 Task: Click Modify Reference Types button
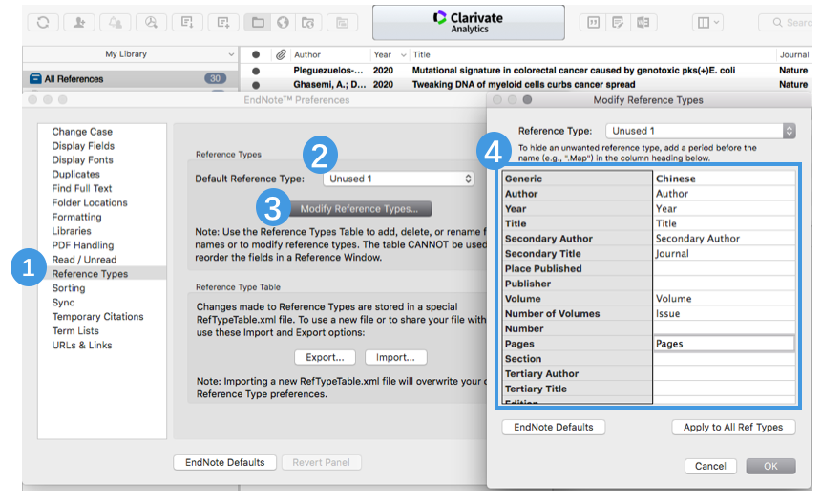click(358, 208)
